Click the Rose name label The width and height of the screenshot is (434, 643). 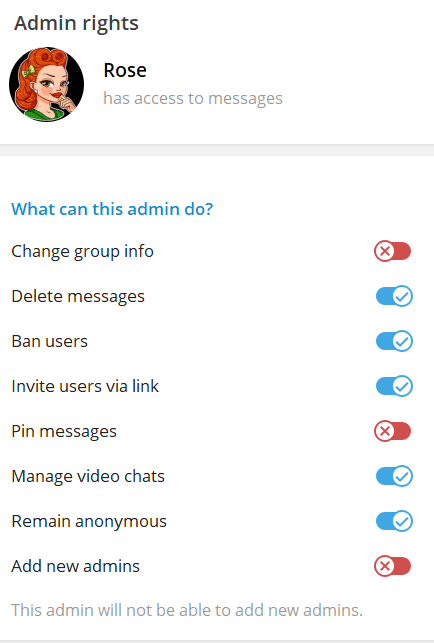tap(125, 70)
